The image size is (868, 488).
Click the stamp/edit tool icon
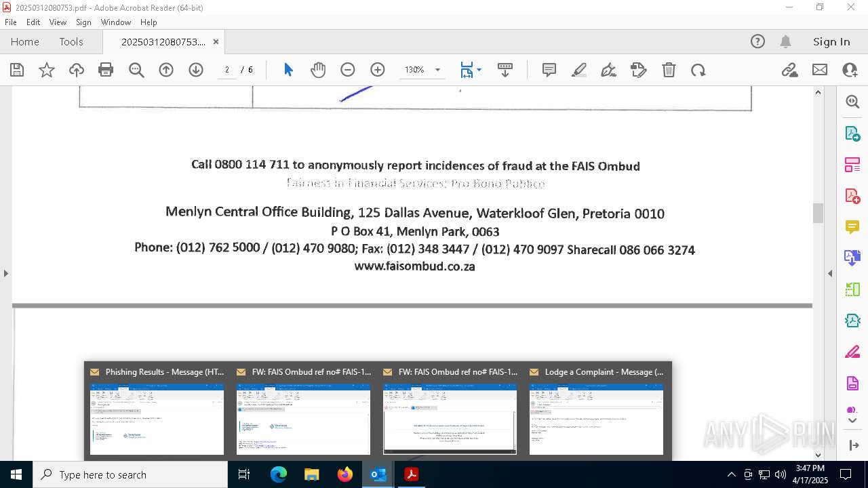point(639,70)
